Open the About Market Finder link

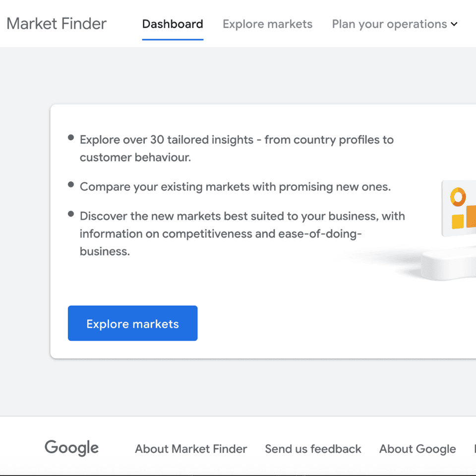[191, 449]
